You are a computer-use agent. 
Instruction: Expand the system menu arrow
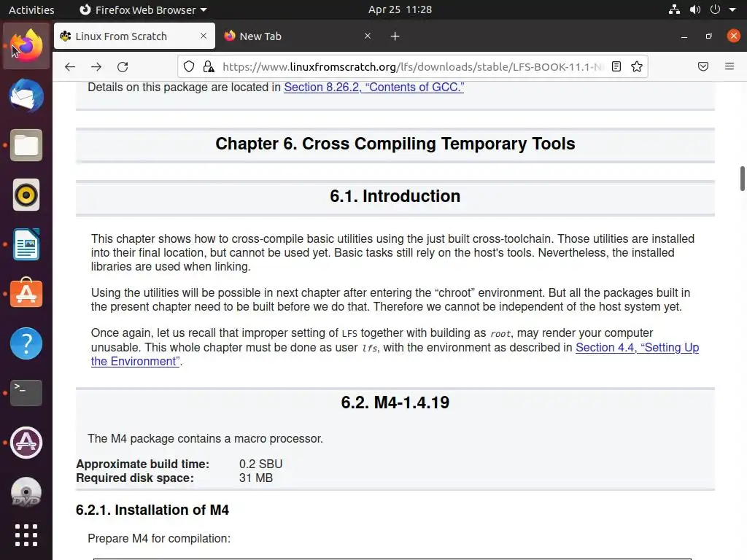click(732, 10)
